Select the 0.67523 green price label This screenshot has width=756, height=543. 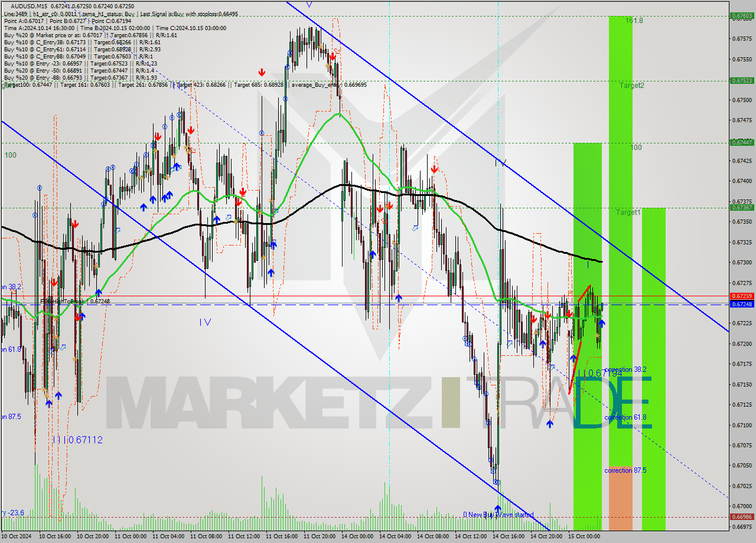pos(742,80)
